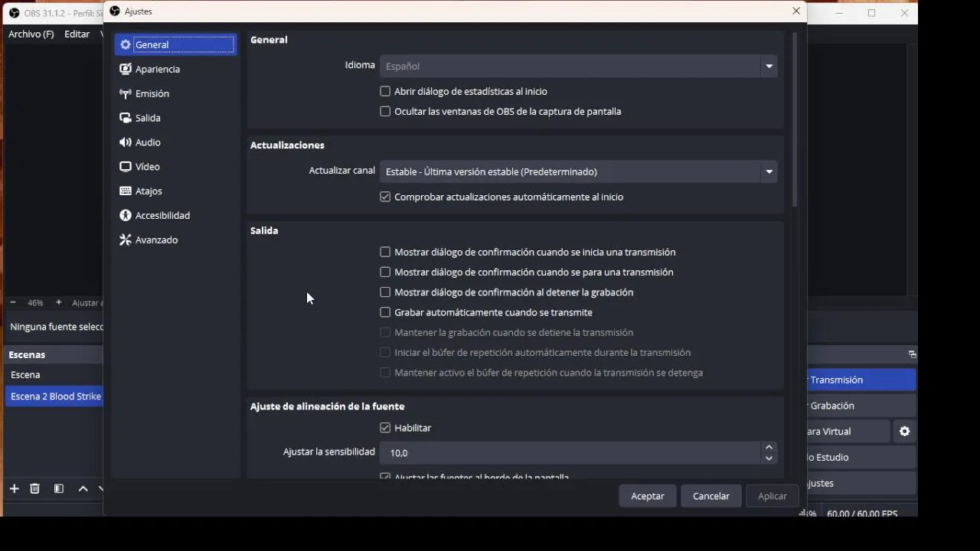Viewport: 980px width, 551px height.
Task: Click the Cámara Virtual button
Action: 848,432
